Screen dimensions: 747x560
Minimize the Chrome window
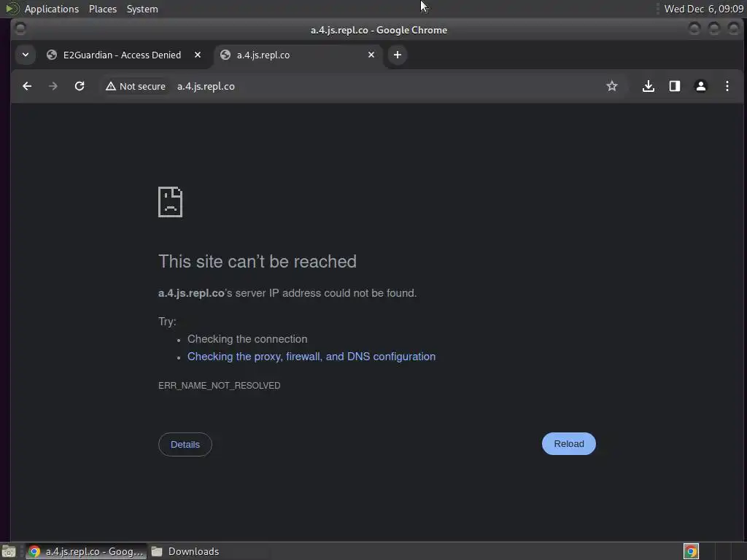pos(694,29)
